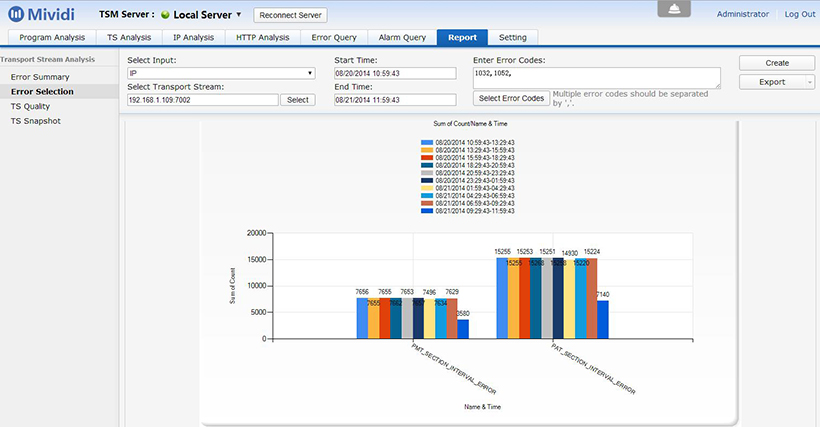The image size is (820, 427).
Task: Go to the Setting tab
Action: [513, 38]
